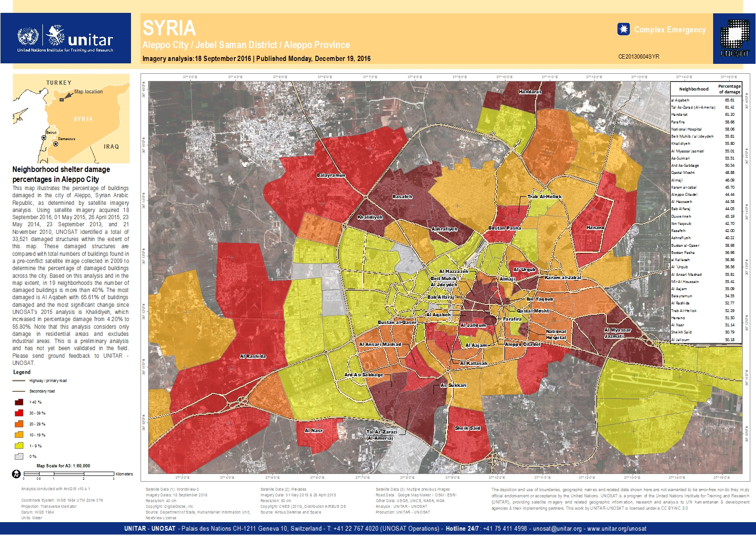Click the UNOSAT logo at top right
This screenshot has width=756, height=535.
[734, 38]
